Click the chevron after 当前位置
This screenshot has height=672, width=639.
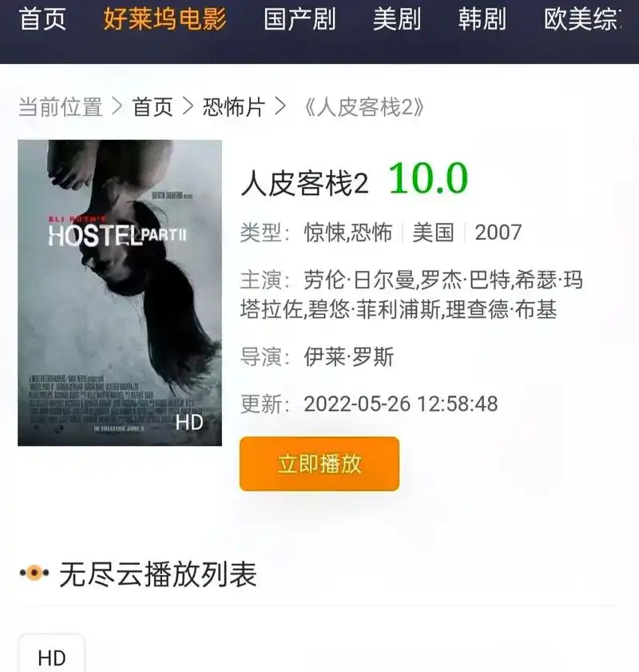pos(117,106)
